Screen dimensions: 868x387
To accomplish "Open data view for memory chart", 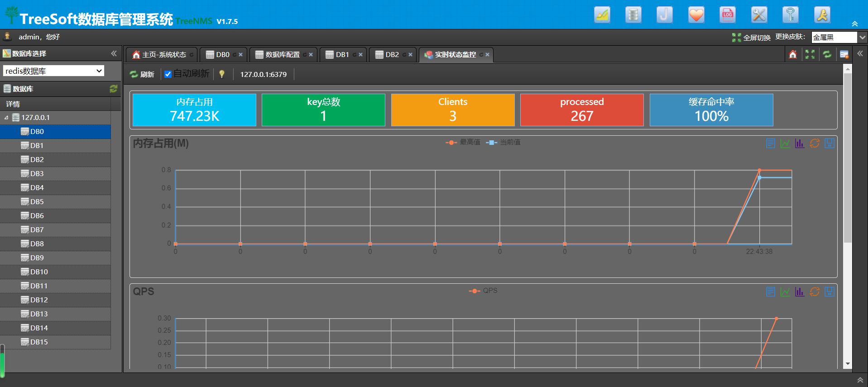I will point(770,143).
